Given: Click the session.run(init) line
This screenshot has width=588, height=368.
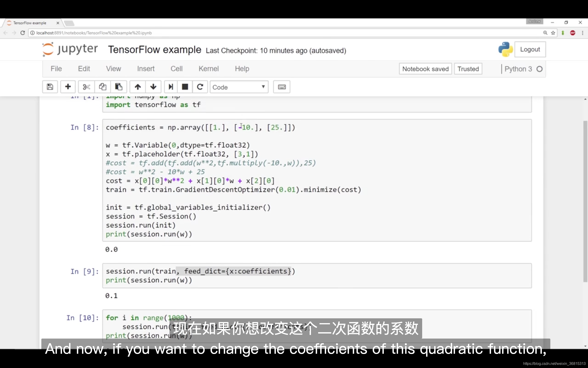Looking at the screenshot, I should [140, 225].
